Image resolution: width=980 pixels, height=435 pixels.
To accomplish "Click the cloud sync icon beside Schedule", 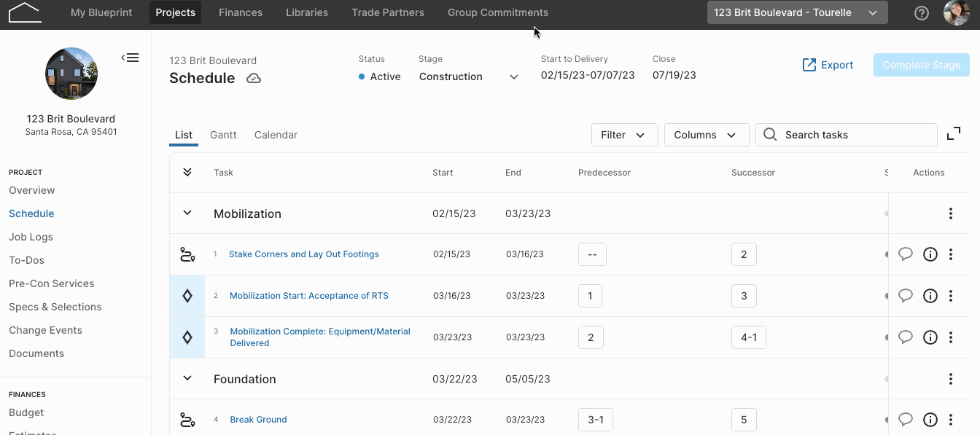I will [x=254, y=79].
